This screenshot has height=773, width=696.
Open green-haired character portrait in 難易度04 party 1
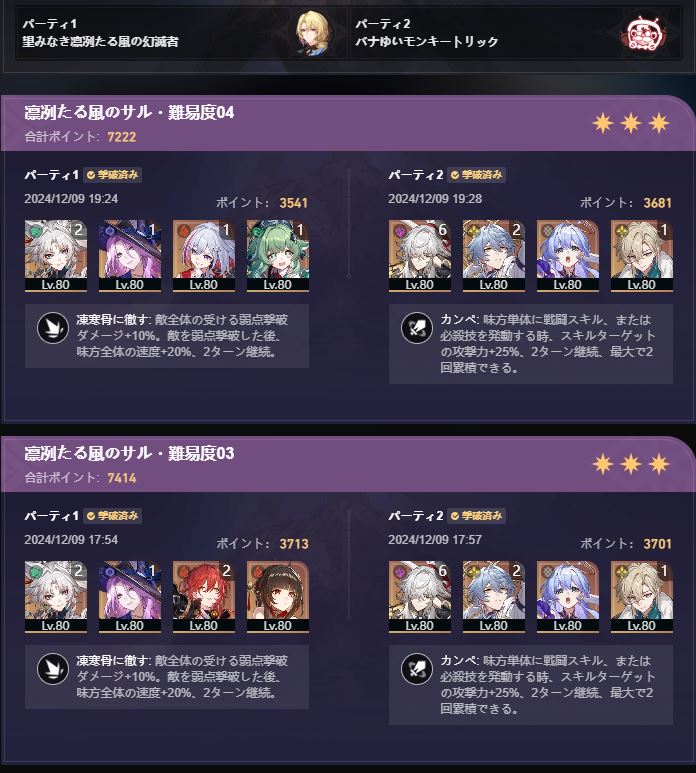coord(278,256)
